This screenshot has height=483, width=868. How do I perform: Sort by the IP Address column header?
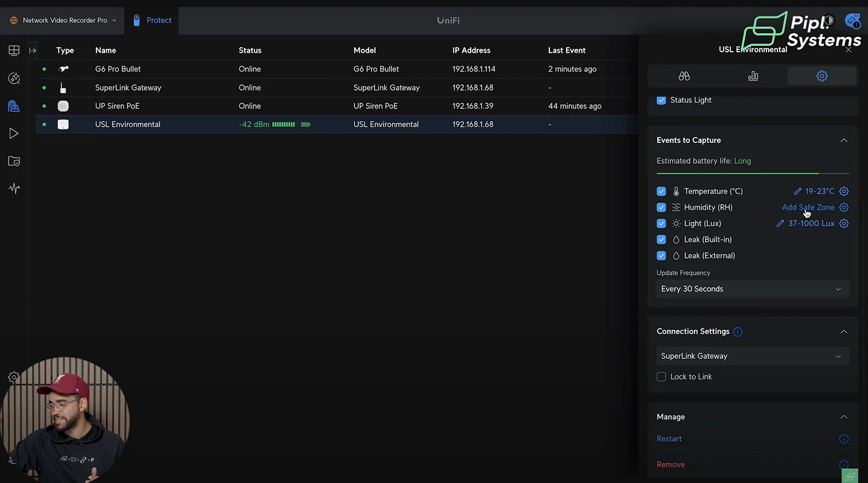tap(471, 50)
